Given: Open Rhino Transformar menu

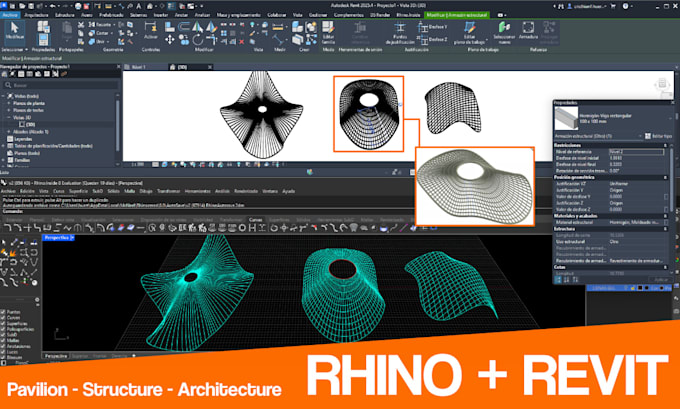Looking at the screenshot, I should (168, 191).
